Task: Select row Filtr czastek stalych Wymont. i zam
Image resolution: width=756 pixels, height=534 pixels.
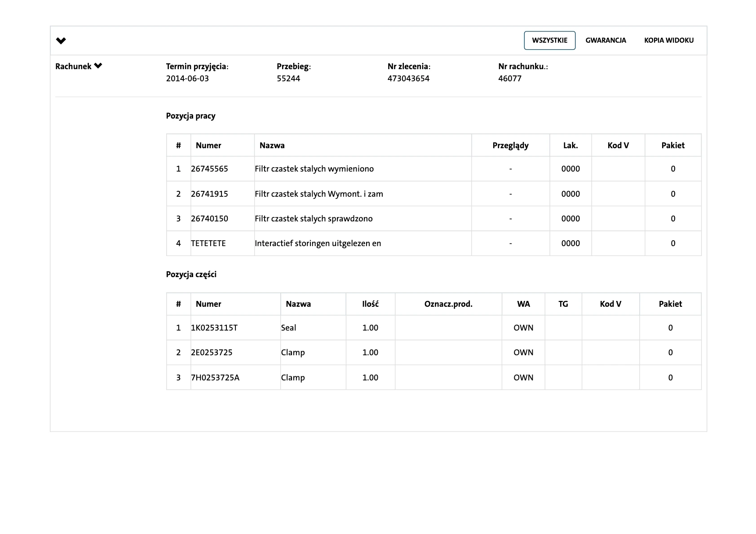Action: [x=318, y=194]
